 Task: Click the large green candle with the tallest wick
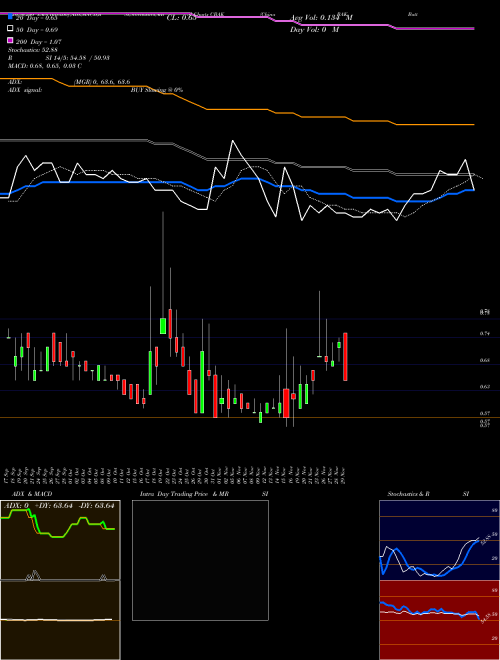click(163, 326)
